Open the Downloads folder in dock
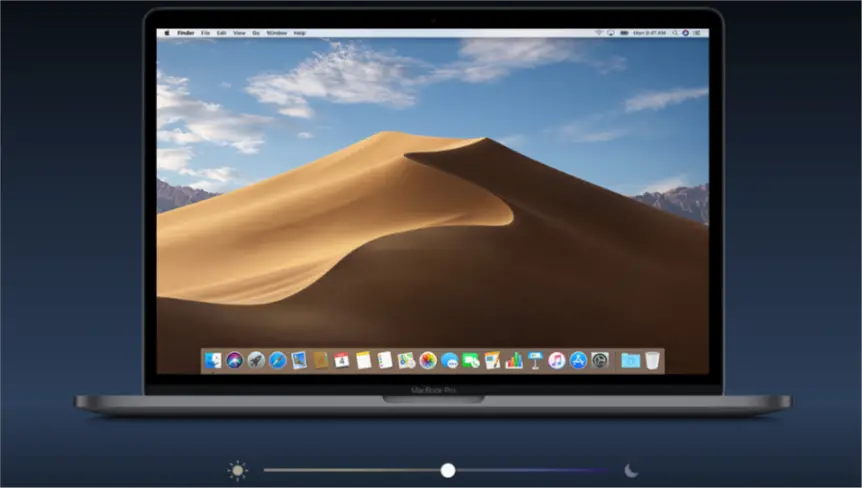The image size is (862, 488). [x=631, y=361]
